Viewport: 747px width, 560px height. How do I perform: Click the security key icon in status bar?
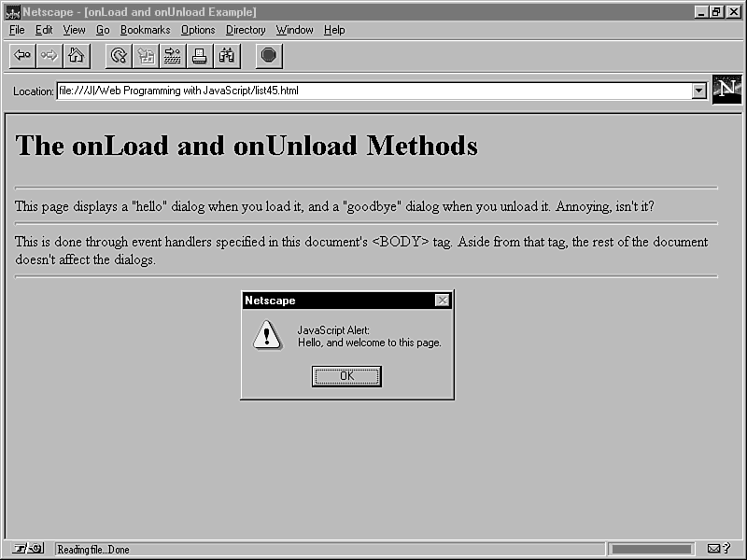pos(28,549)
